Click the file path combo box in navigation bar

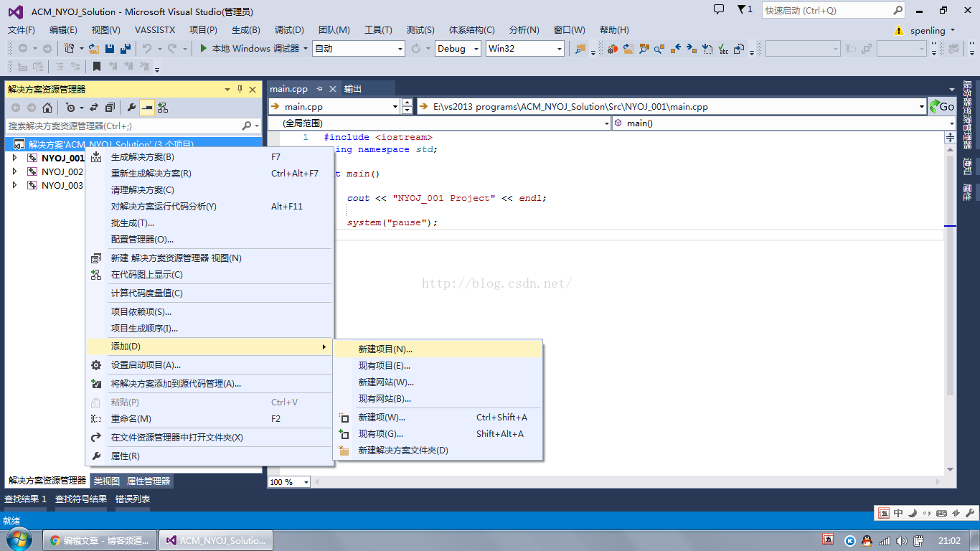(672, 106)
